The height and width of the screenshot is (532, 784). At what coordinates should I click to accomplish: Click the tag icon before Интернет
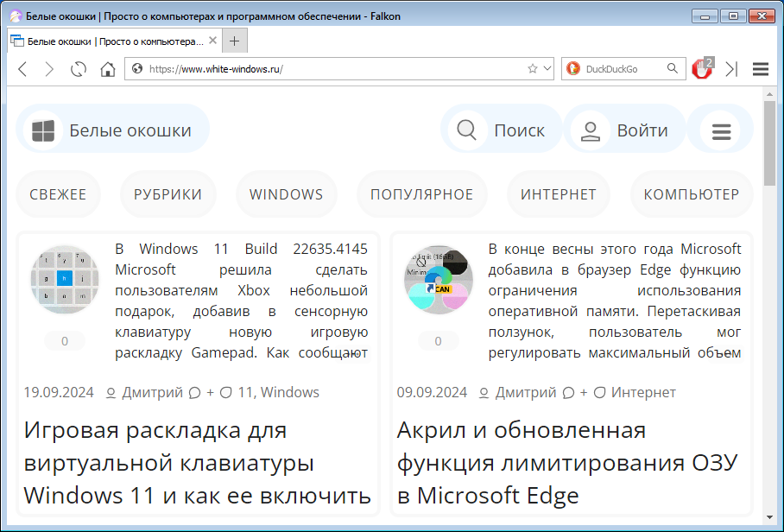[599, 393]
